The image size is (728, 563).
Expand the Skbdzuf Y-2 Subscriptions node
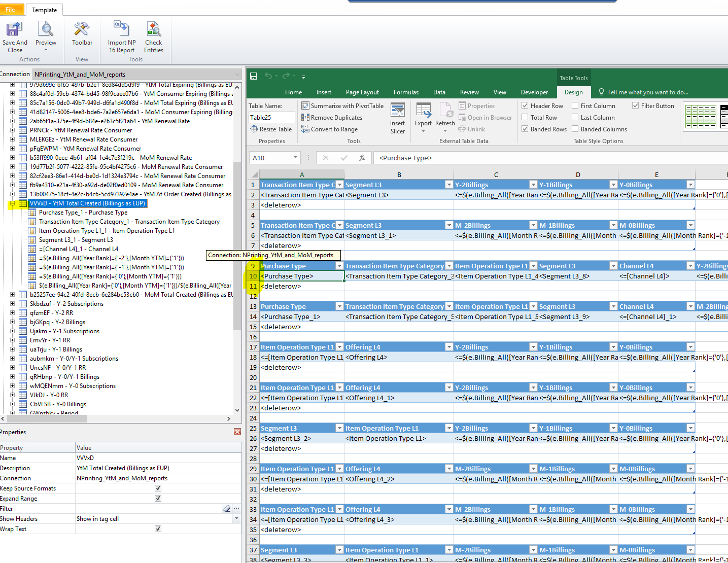click(13, 304)
